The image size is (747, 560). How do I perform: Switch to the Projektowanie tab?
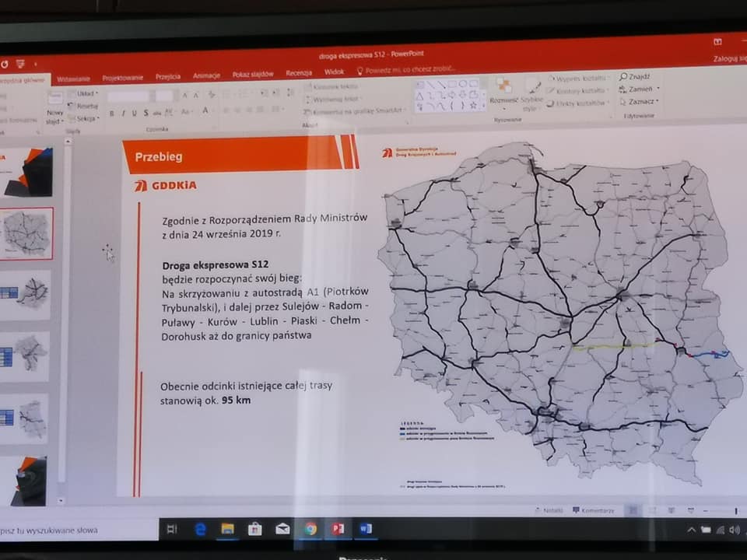(x=122, y=78)
